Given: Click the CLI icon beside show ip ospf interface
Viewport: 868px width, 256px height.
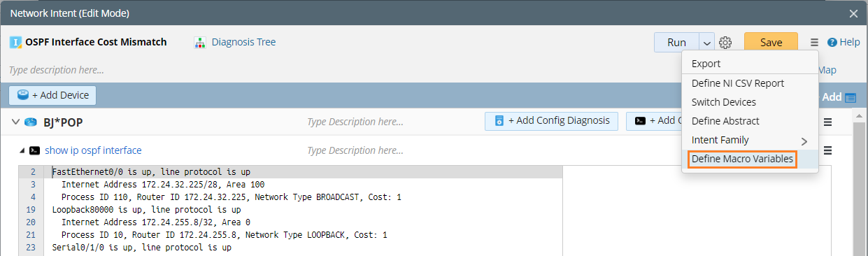Looking at the screenshot, I should pyautogui.click(x=34, y=150).
